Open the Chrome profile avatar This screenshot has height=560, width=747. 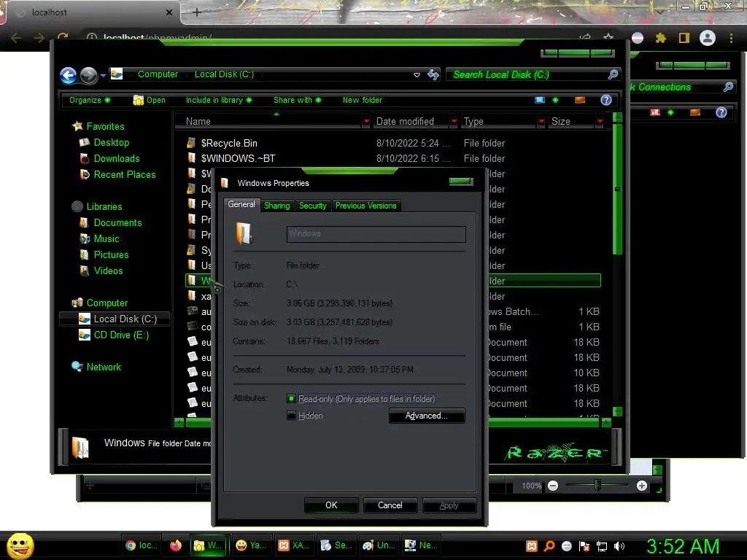coord(708,38)
